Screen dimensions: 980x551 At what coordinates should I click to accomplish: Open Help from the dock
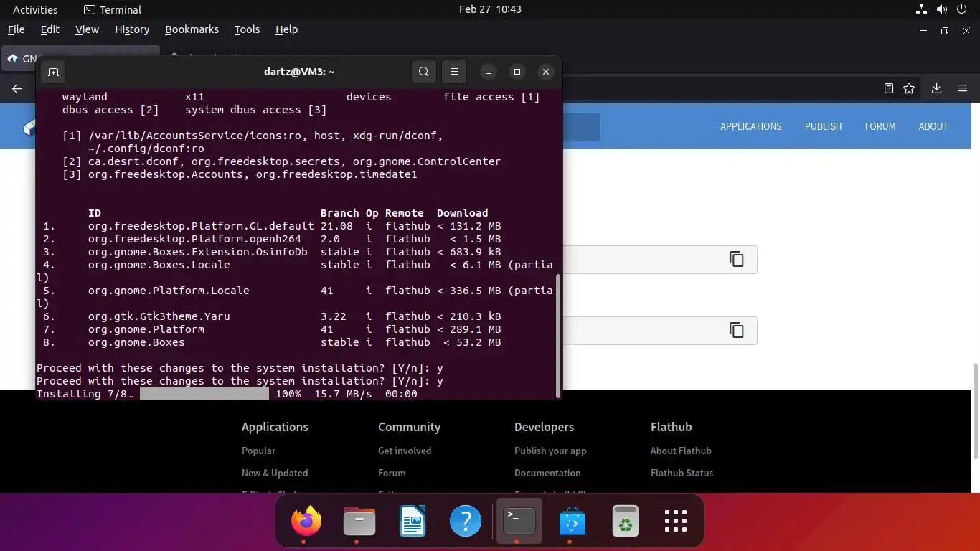(466, 521)
